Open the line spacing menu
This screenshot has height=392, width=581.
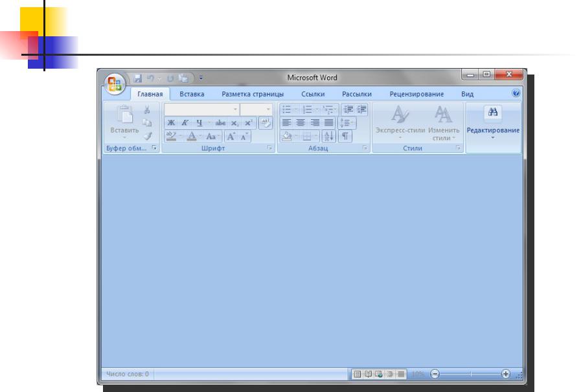[x=347, y=122]
